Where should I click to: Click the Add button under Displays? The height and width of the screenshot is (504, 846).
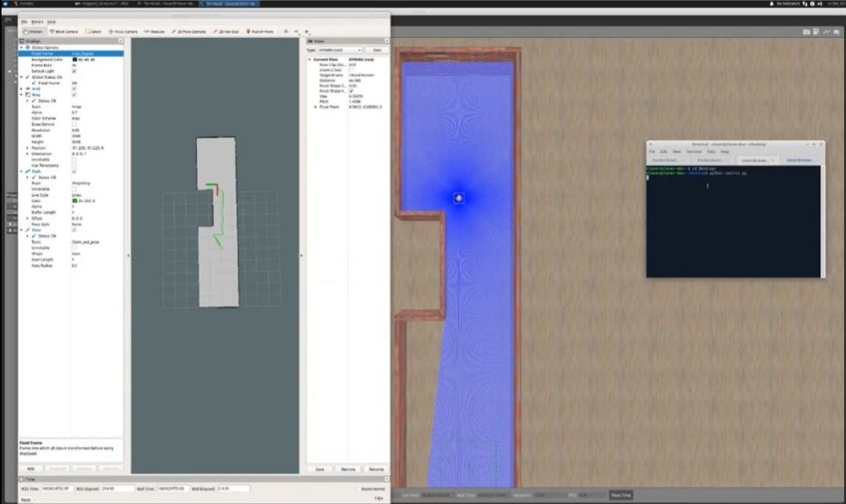coord(31,469)
